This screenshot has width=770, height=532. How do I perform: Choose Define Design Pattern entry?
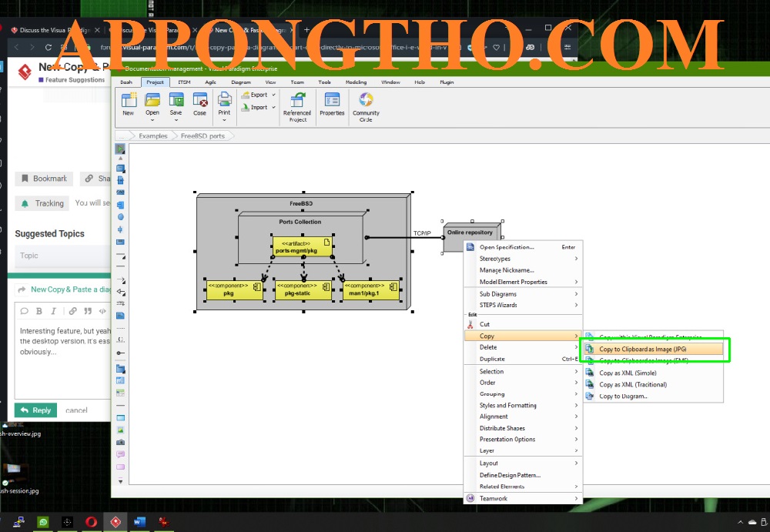pos(524,475)
